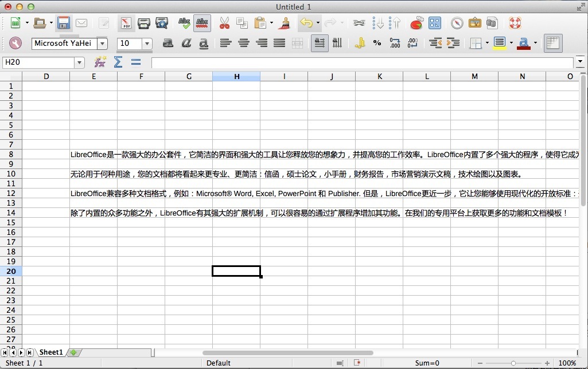
Task: Justify cell text
Action: pyautogui.click(x=279, y=43)
